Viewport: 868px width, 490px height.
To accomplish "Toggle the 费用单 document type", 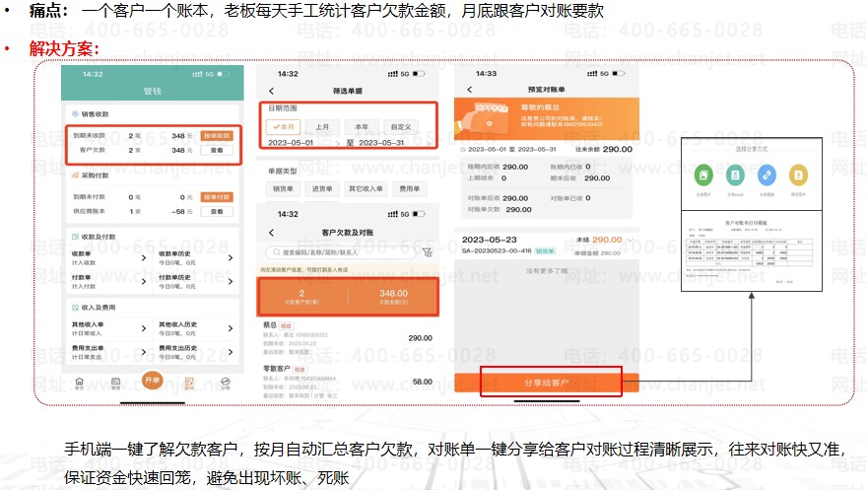I will pos(409,188).
